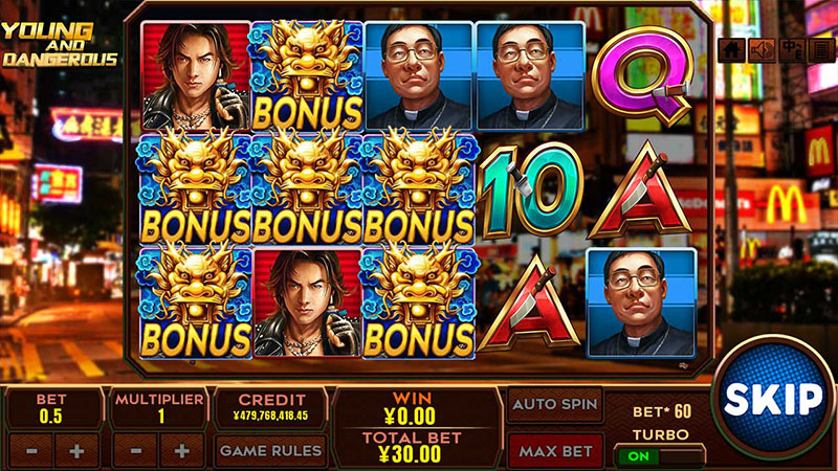This screenshot has height=471, width=838.
Task: Click the center Bonus dragon symbol
Action: pyautogui.click(x=307, y=190)
